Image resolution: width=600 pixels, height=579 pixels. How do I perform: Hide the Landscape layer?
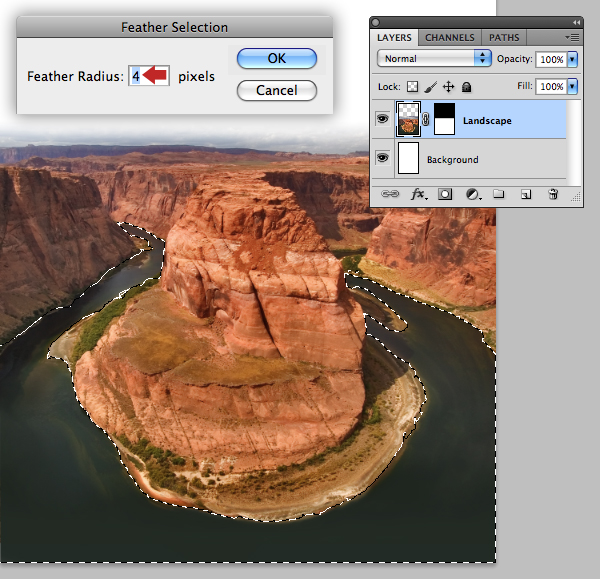(x=382, y=119)
